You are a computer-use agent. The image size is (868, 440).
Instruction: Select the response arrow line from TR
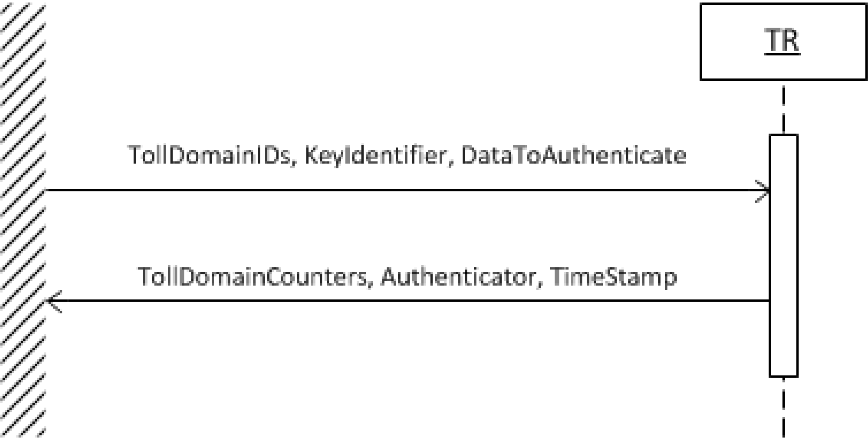click(x=408, y=301)
